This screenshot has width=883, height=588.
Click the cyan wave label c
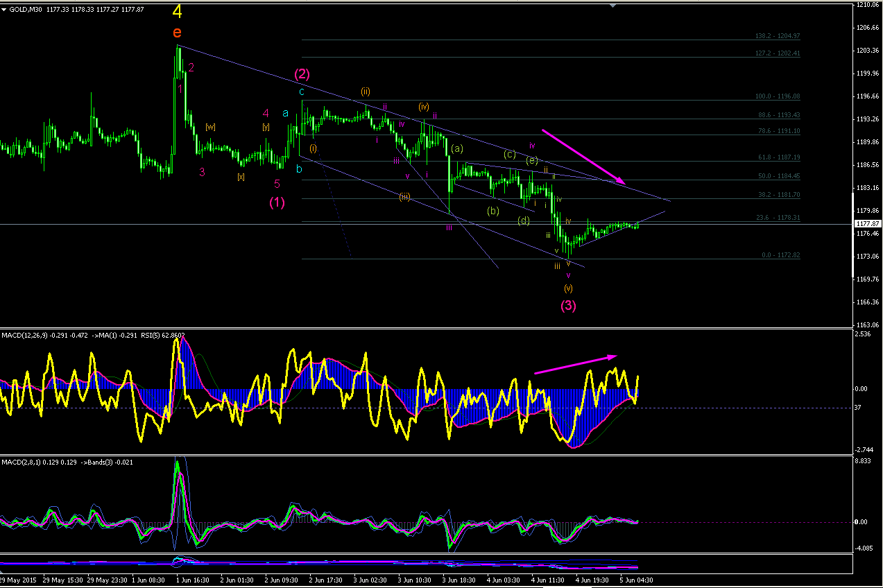pos(302,92)
